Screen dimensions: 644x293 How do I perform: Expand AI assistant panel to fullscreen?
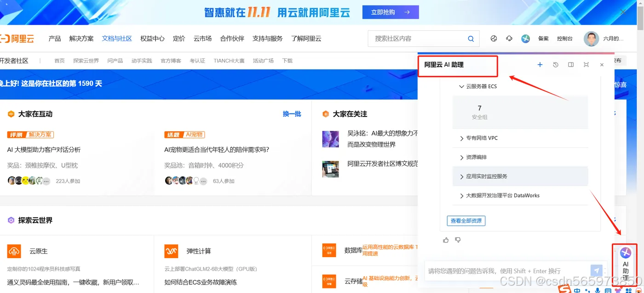[x=586, y=65]
